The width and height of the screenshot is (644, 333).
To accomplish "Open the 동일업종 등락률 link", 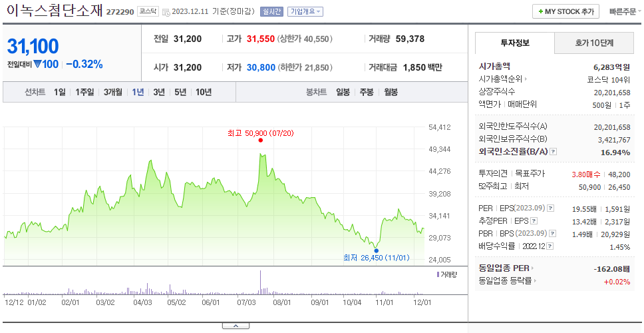I will 508,281.
